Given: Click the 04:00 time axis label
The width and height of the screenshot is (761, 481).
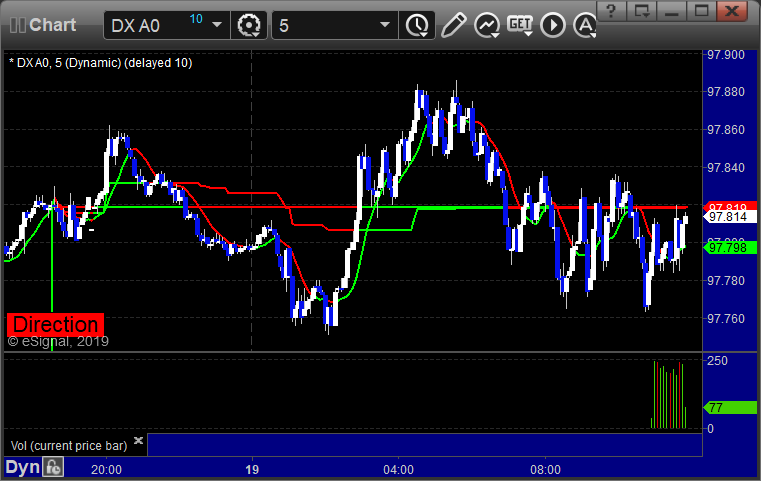Looking at the screenshot, I should coord(398,470).
